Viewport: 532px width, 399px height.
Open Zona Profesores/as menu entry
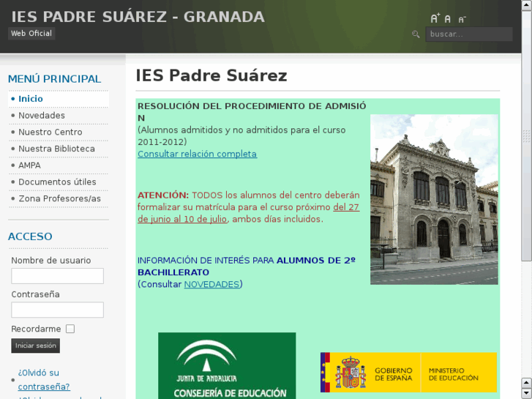point(59,198)
